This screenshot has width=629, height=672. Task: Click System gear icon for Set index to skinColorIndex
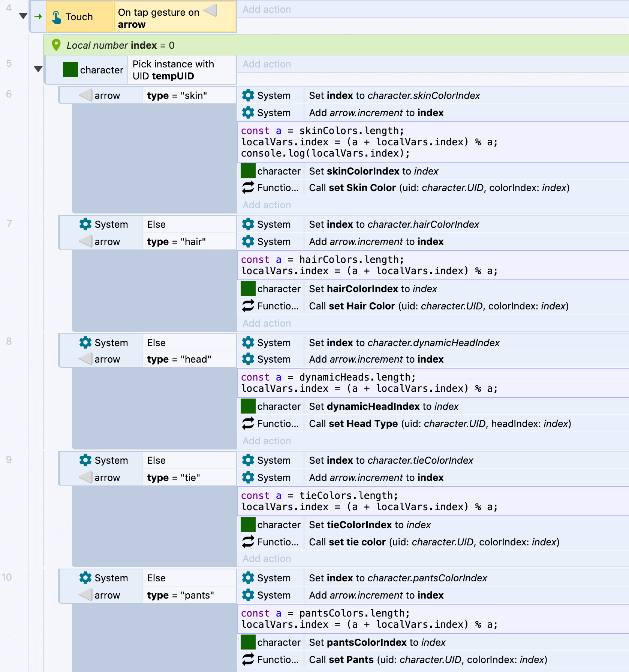click(248, 95)
